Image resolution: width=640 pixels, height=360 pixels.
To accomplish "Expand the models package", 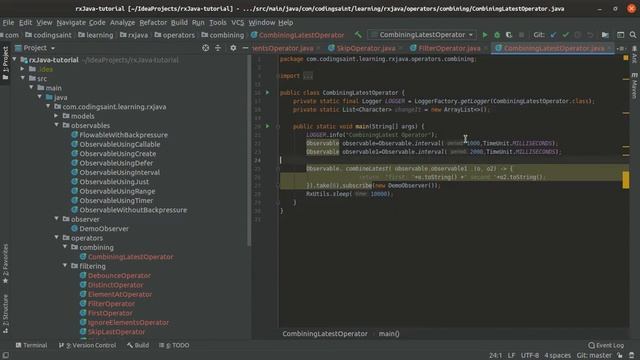I will pos(56,116).
